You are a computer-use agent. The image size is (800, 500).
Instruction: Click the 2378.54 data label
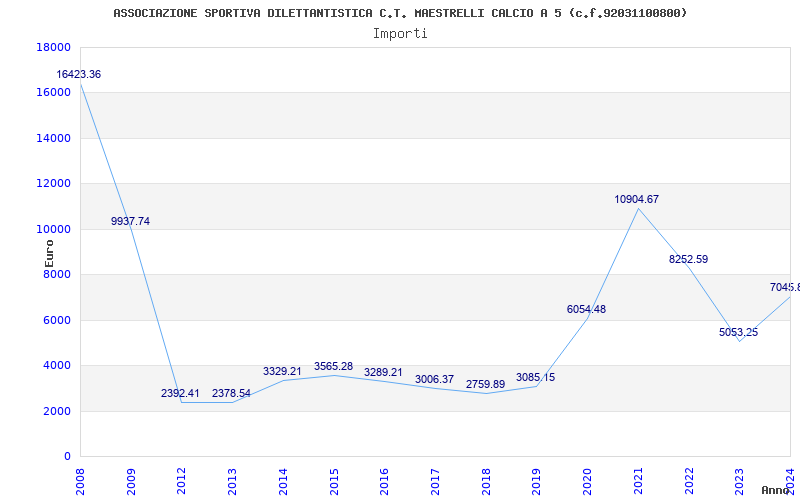[x=231, y=393]
